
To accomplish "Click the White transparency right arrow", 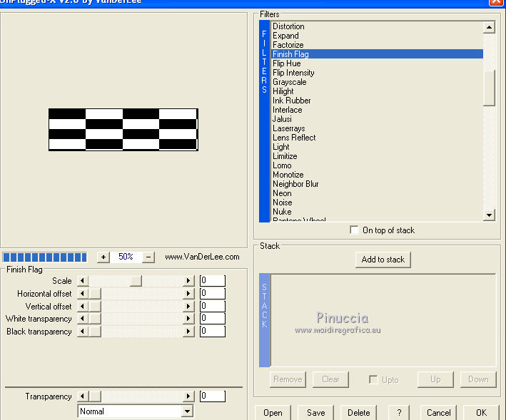I will 189,319.
